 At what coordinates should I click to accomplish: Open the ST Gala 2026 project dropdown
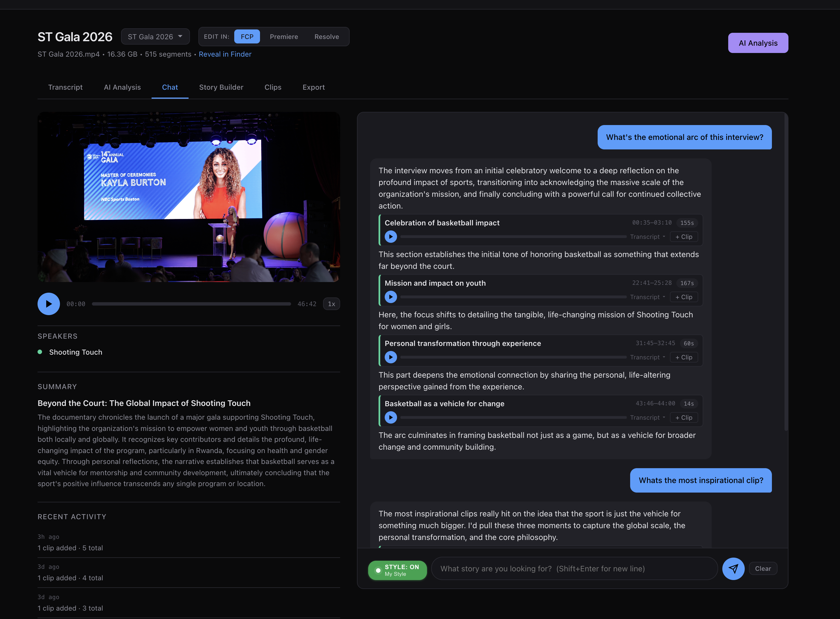(155, 37)
